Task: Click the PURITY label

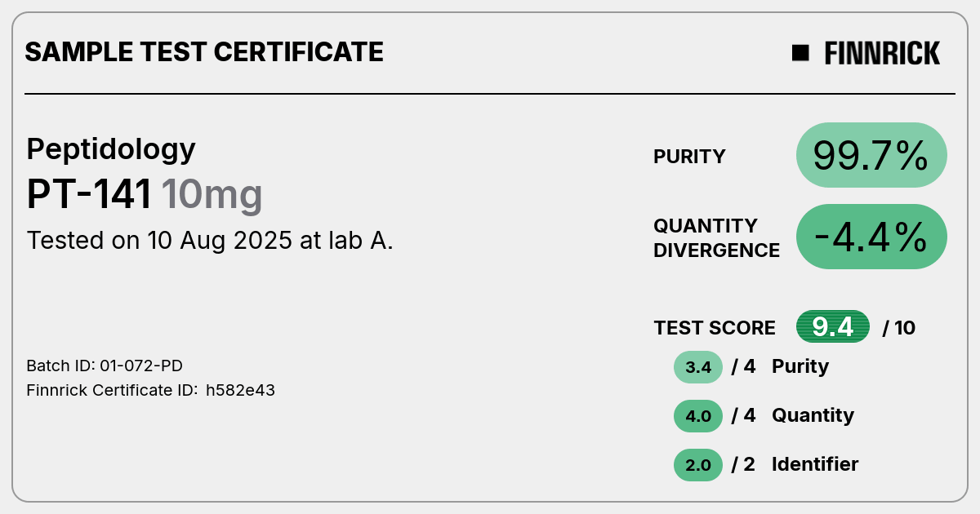Action: click(689, 157)
